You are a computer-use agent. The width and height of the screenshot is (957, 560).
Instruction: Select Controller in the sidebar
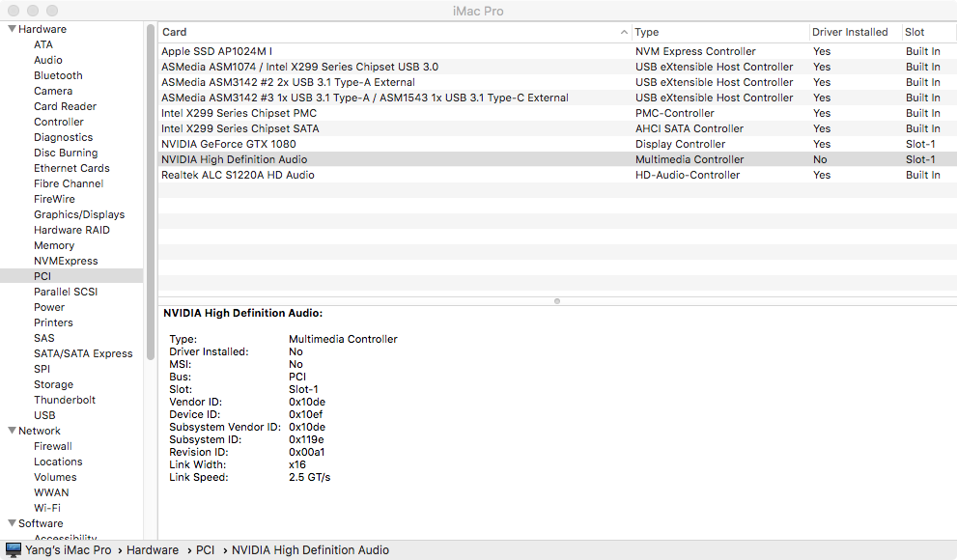(x=59, y=122)
